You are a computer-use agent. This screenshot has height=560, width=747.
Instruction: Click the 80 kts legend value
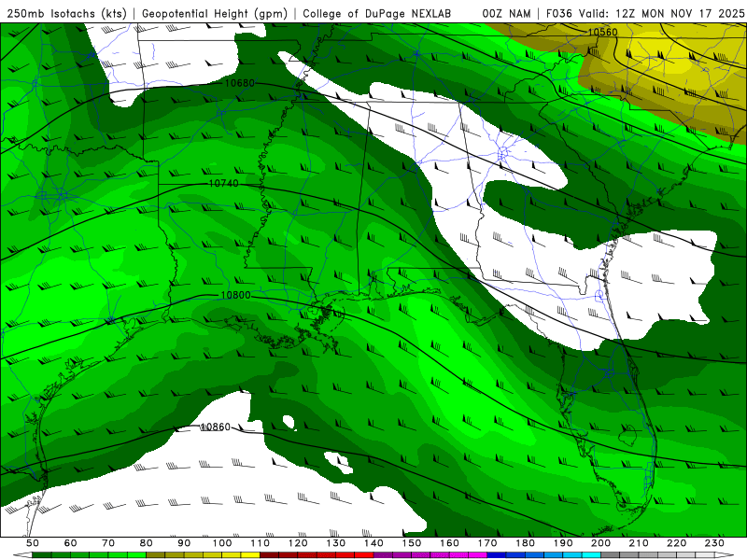pos(147,543)
